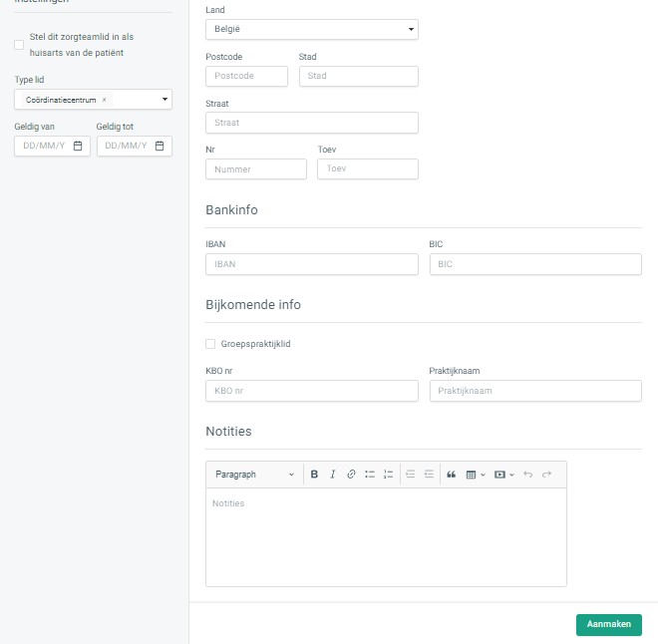Click the KBO nr input field
658x644 pixels.
click(312, 391)
